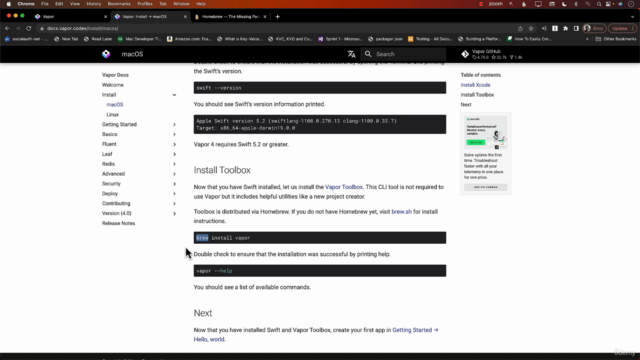Click the profile avatar in Chrome toolbar
640x360 pixels.
coord(587,28)
